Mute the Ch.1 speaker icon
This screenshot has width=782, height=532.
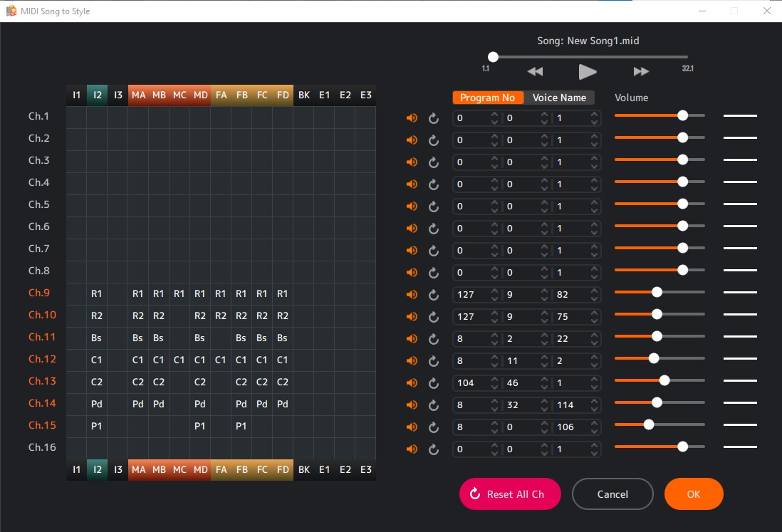pos(412,118)
